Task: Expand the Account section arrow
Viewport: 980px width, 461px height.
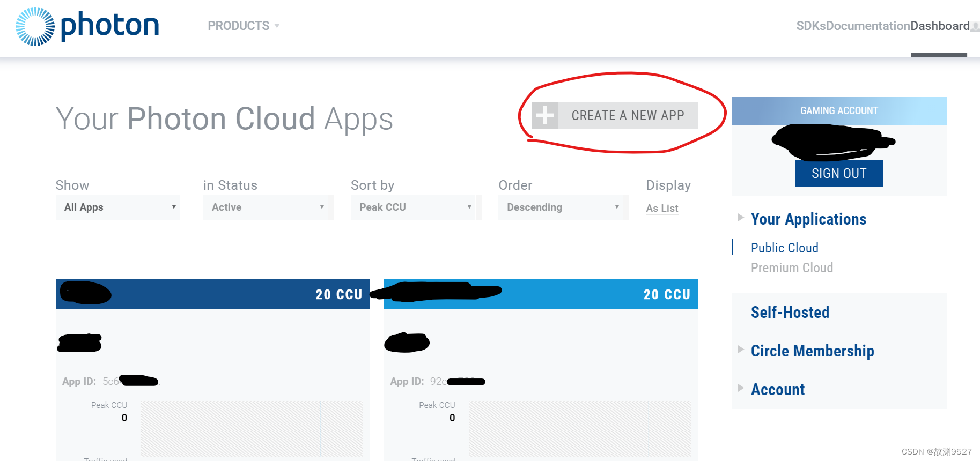Action: tap(741, 388)
